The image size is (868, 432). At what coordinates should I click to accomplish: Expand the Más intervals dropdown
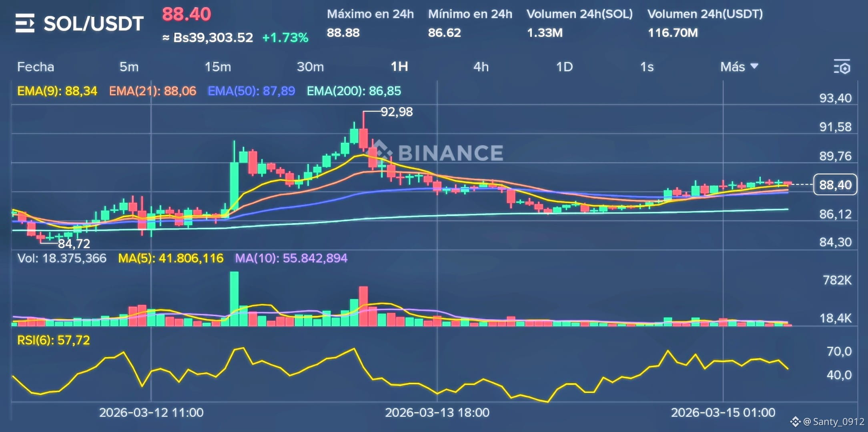739,67
